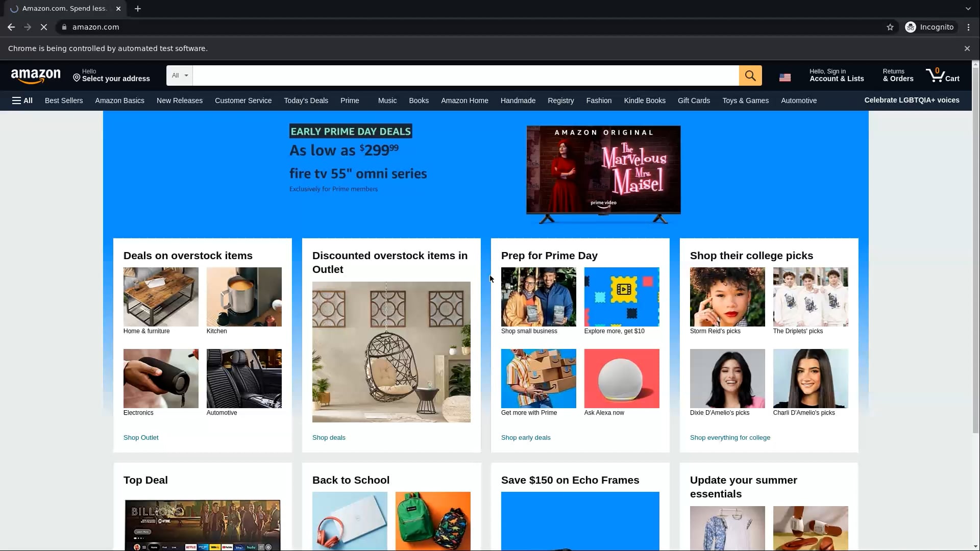Expand the All search category dropdown
Image resolution: width=980 pixels, height=551 pixels.
click(180, 76)
